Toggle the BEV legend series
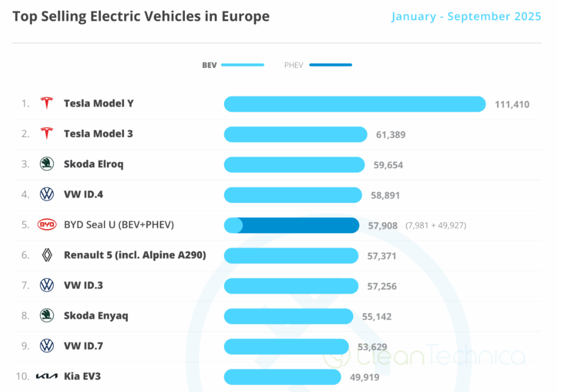Screen dimensions: 570x392 pyautogui.click(x=233, y=65)
